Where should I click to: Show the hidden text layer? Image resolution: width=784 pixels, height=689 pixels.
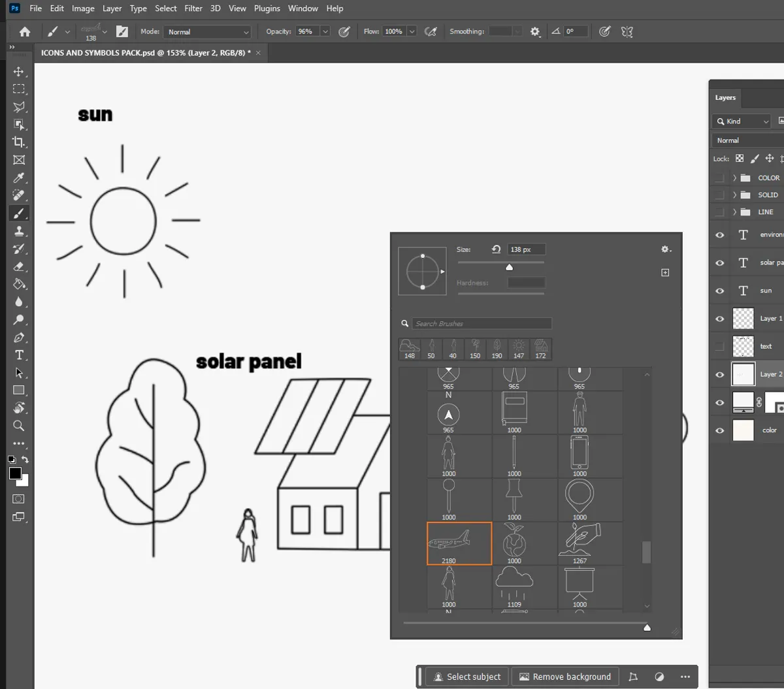pos(719,346)
